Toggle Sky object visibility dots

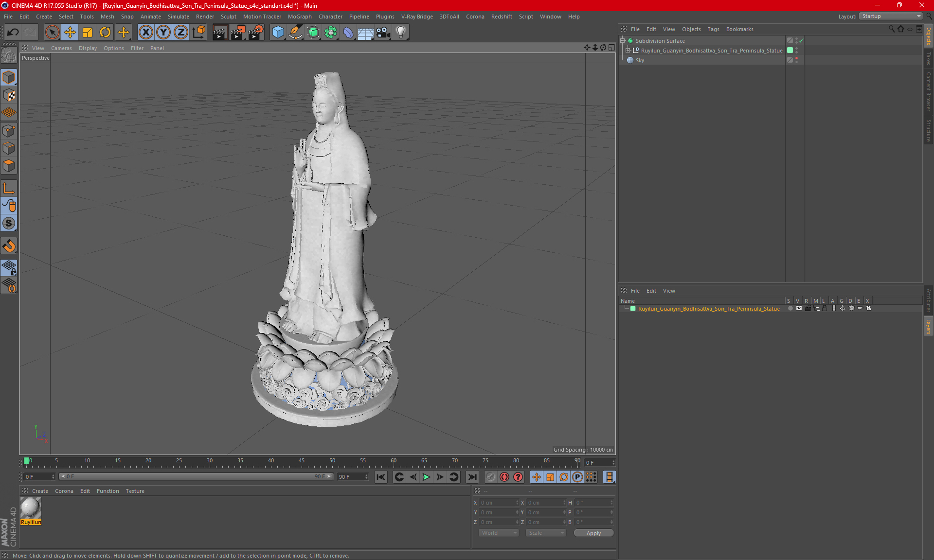pyautogui.click(x=796, y=60)
